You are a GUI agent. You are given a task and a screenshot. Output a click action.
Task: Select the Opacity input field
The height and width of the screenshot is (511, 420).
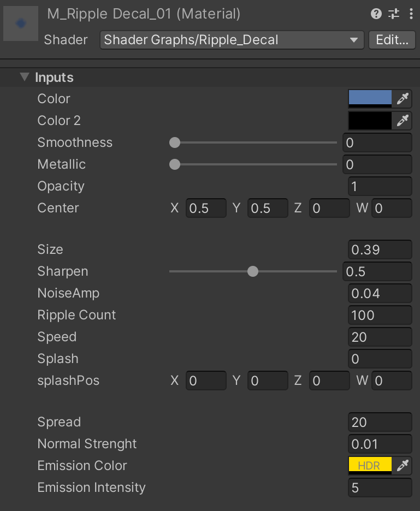[380, 186]
